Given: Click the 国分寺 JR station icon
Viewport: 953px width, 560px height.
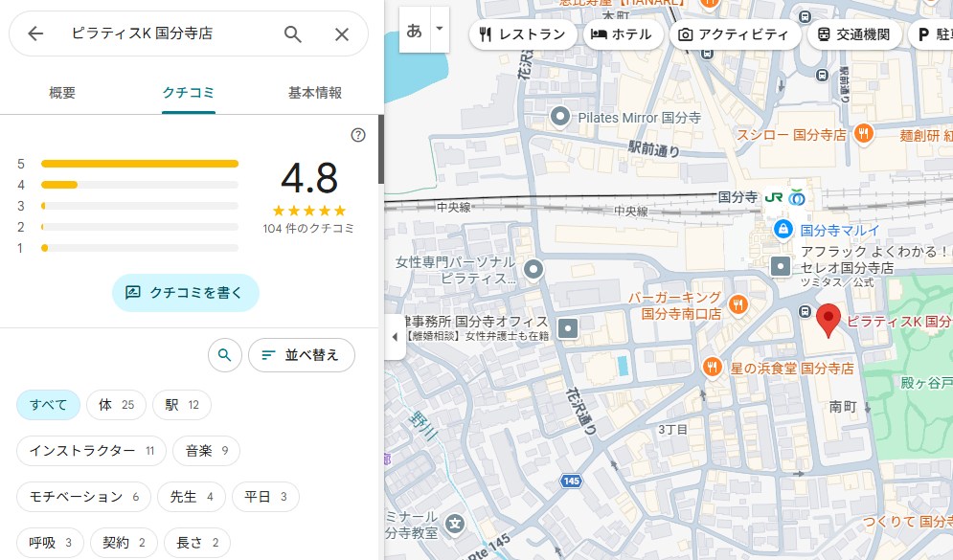Looking at the screenshot, I should click(x=775, y=197).
